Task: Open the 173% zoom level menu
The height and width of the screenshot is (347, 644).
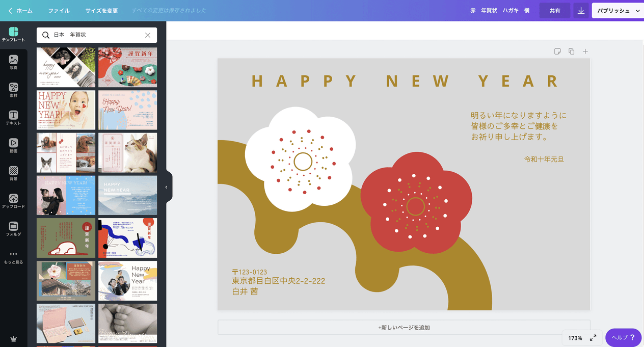Action: (x=575, y=338)
